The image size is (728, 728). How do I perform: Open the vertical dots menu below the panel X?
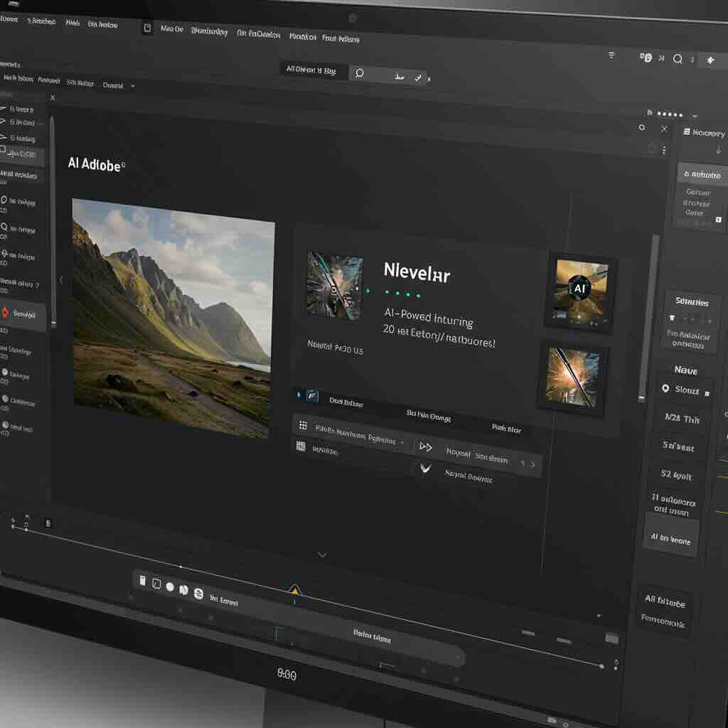click(x=664, y=149)
